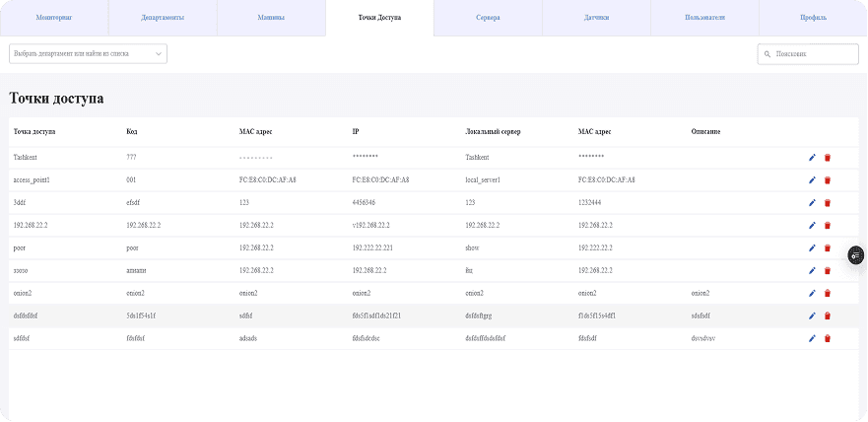
Task: Open the floating dark settings button
Action: click(x=856, y=255)
